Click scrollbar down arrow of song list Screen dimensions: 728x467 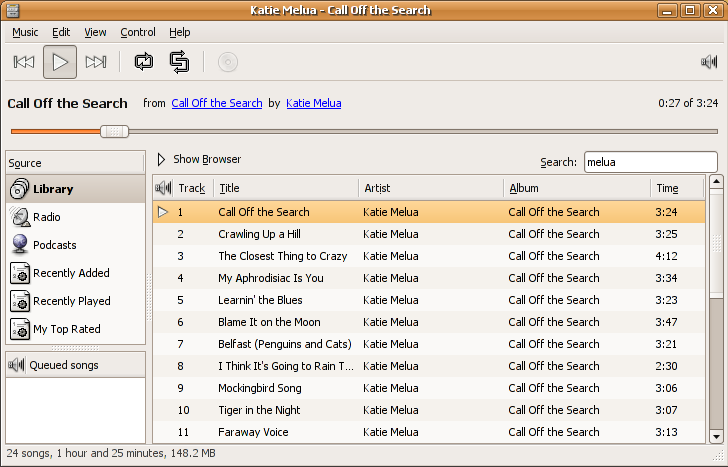(716, 436)
